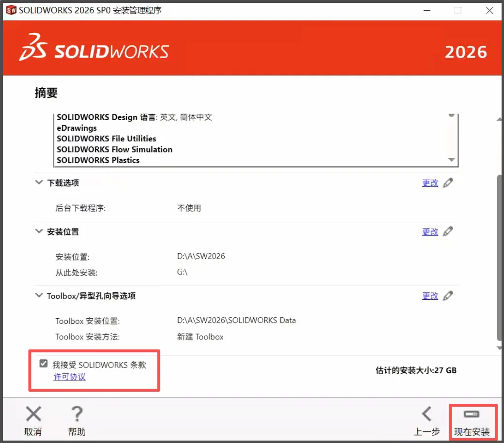504x443 pixels.
Task: Click the summary scrollbar down arrow
Action: (499, 348)
